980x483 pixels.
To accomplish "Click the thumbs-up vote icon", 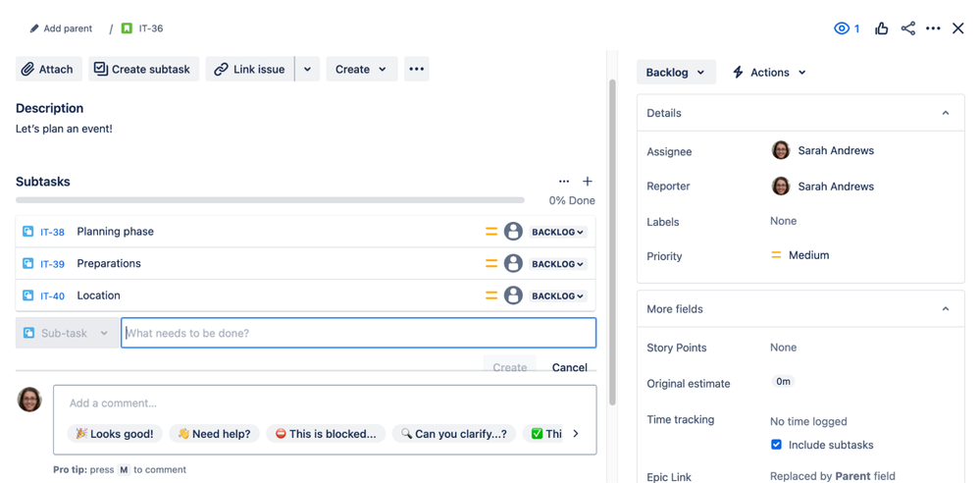I will click(881, 28).
